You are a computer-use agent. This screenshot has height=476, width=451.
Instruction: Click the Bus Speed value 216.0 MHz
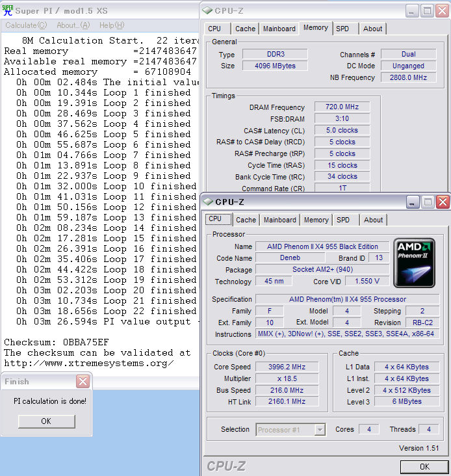coord(287,390)
